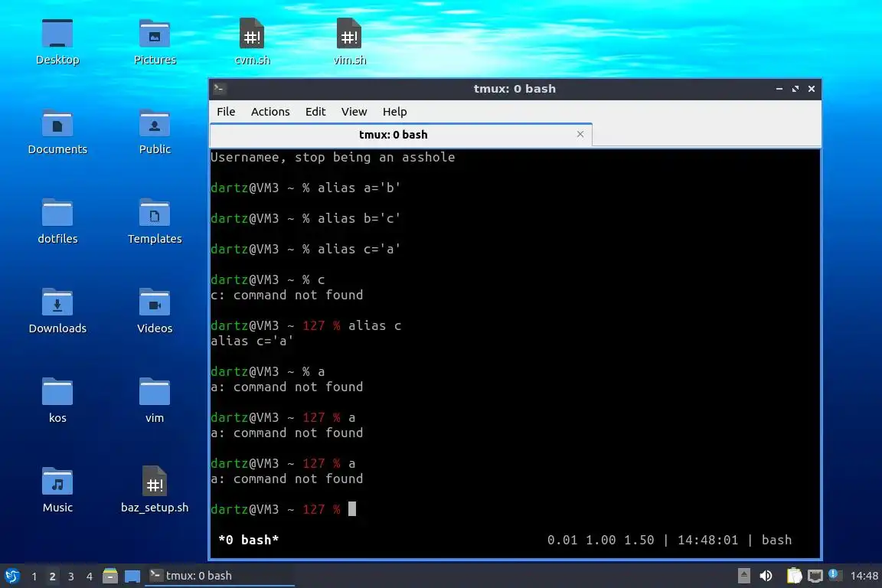Open the clipboard manager tray icon
This screenshot has height=588, width=882.
pos(794,576)
